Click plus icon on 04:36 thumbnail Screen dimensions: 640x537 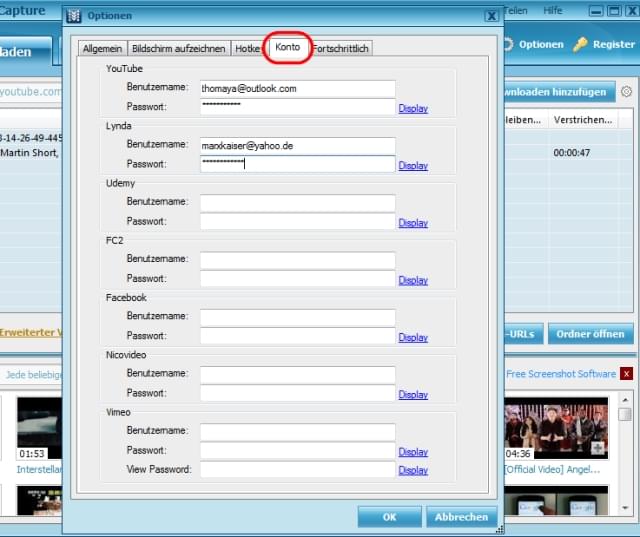[x=598, y=448]
